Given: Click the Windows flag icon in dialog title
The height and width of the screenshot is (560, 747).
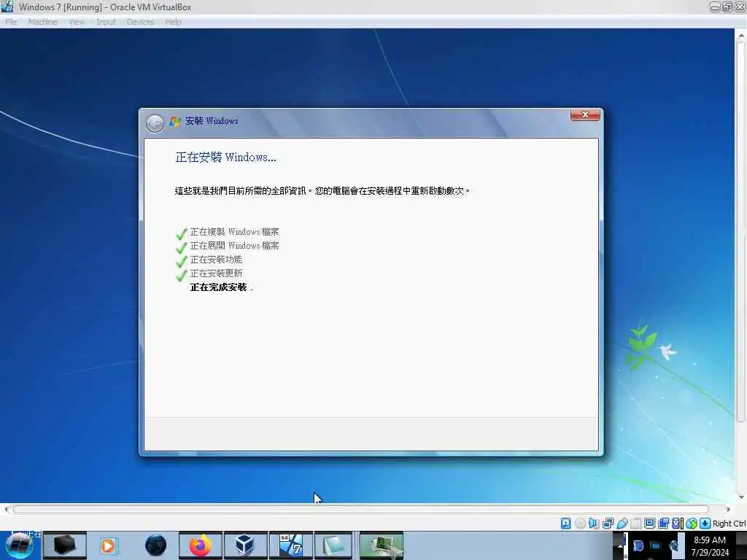Looking at the screenshot, I should coord(175,122).
